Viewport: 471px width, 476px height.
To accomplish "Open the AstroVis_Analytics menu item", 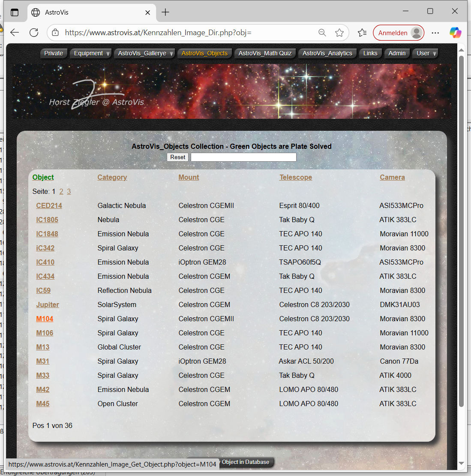I will pyautogui.click(x=327, y=53).
